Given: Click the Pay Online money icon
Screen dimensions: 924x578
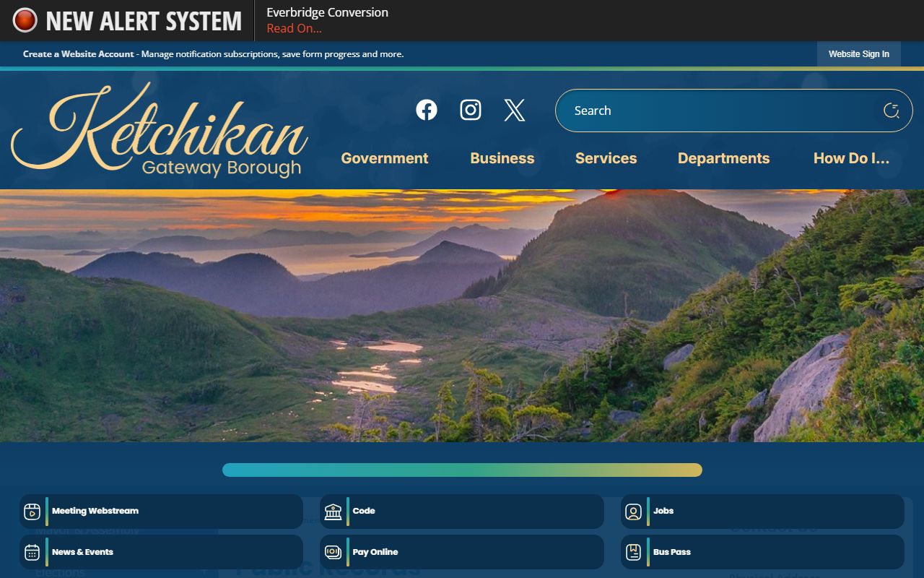Looking at the screenshot, I should (x=333, y=553).
